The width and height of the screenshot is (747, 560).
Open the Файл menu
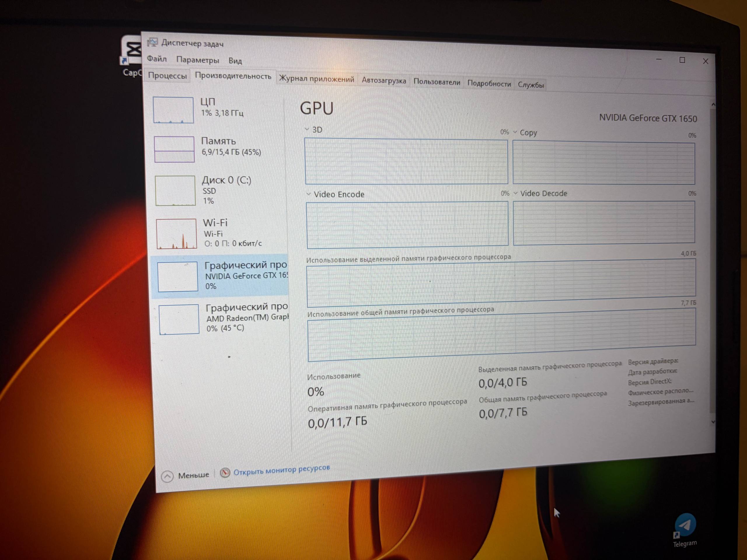(x=157, y=59)
